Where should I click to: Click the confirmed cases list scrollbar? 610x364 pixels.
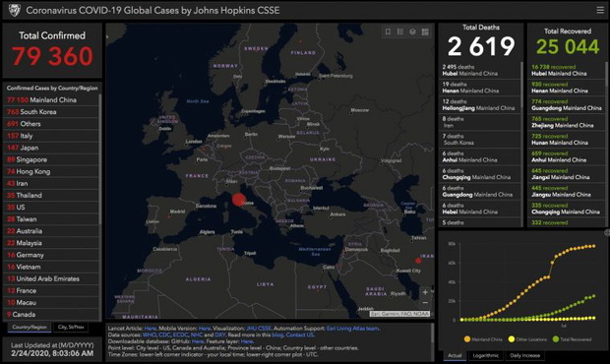click(100, 159)
